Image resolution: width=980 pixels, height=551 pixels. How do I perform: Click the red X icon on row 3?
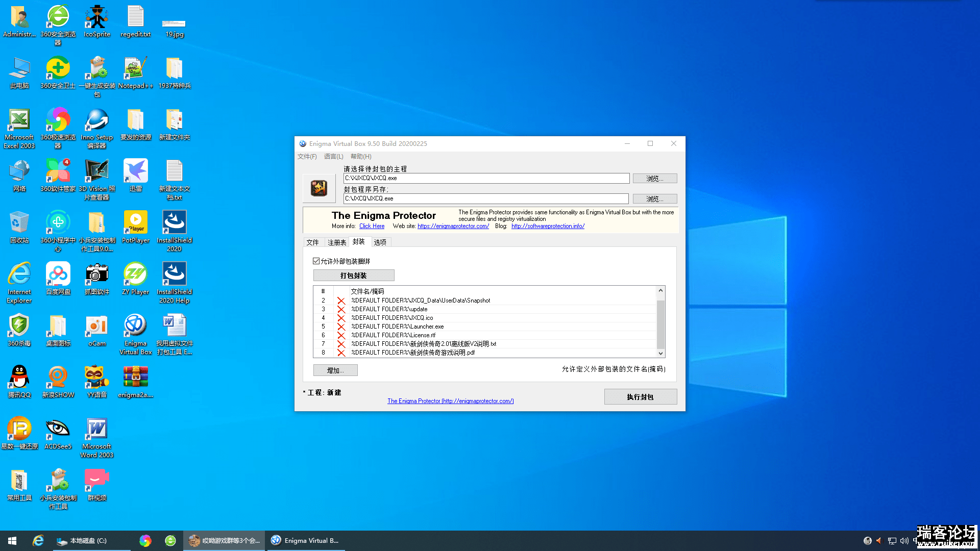[341, 309]
